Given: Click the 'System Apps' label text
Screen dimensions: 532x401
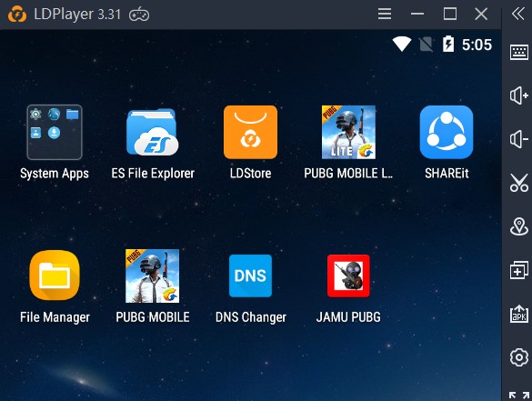Looking at the screenshot, I should coord(55,174).
